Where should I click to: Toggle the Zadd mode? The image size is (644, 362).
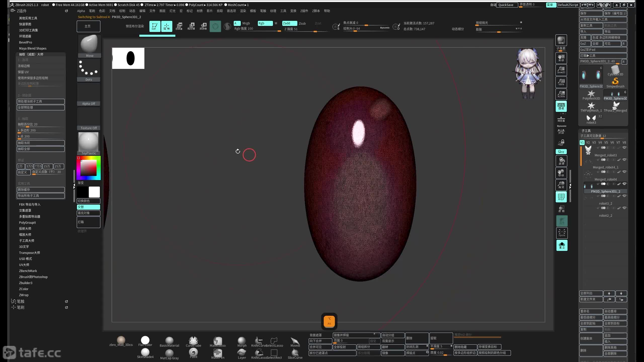(289, 23)
